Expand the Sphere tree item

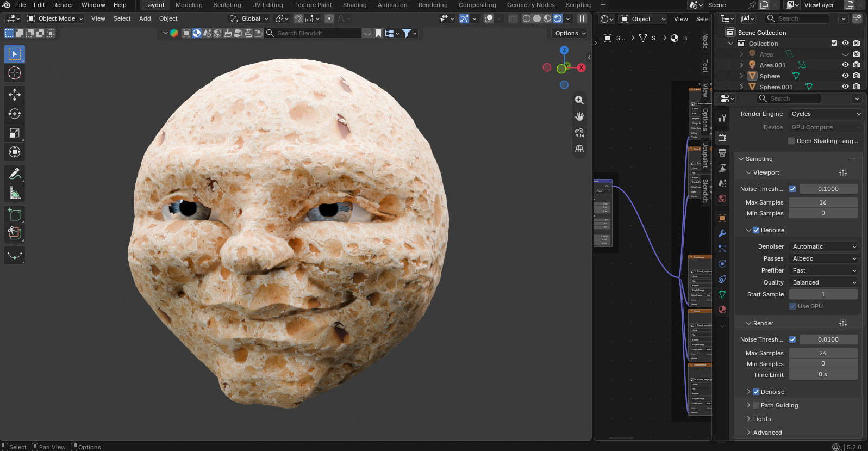coord(741,76)
